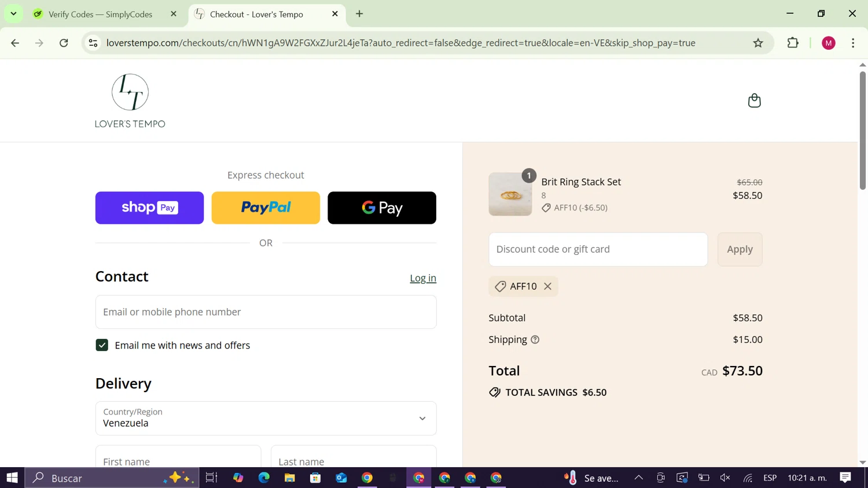Screen dimensions: 868x488
Task: Click the crossed-out $65.00 price
Action: tap(749, 182)
